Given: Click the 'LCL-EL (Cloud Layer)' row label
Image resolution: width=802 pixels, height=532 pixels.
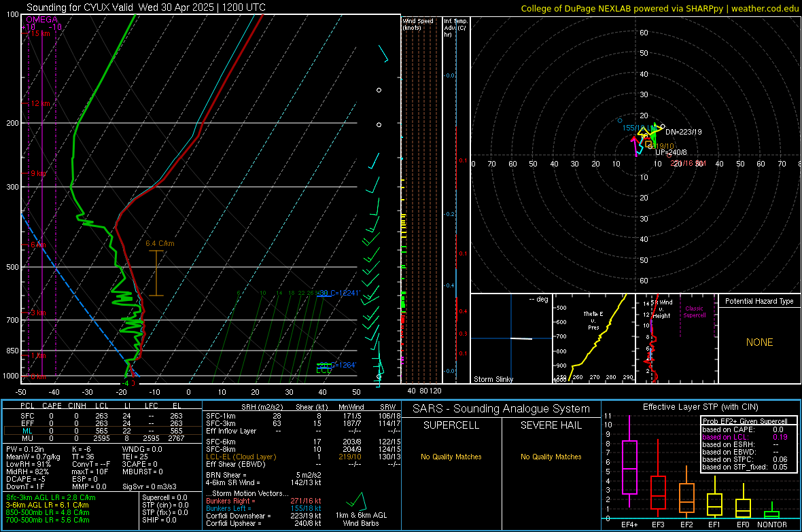Looking at the screenshot, I should 241,457.
